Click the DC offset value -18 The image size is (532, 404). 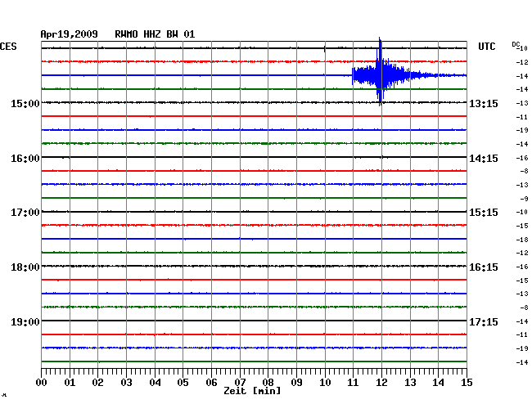coord(522,240)
